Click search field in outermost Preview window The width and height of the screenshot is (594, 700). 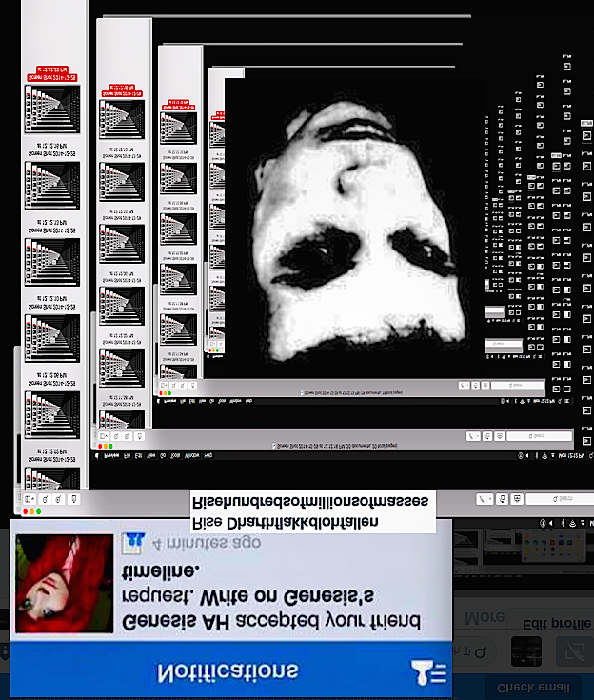click(560, 499)
